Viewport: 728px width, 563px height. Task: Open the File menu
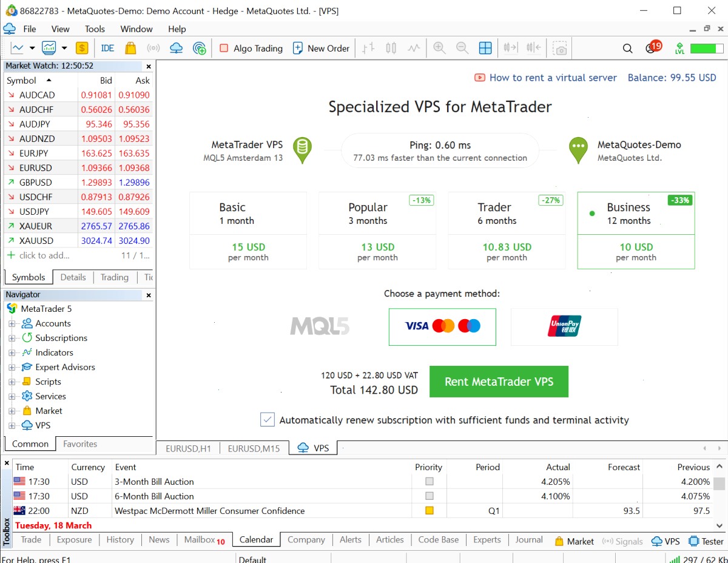pyautogui.click(x=30, y=29)
